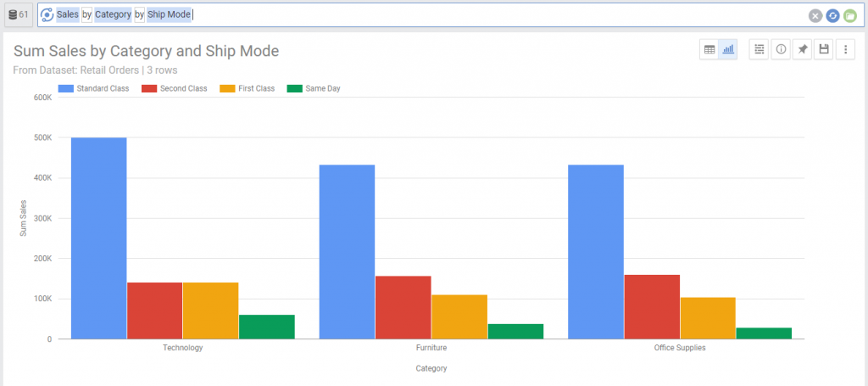Click the 'Sum Sales' y-axis title
Screen dimensions: 868x386
click(x=23, y=218)
